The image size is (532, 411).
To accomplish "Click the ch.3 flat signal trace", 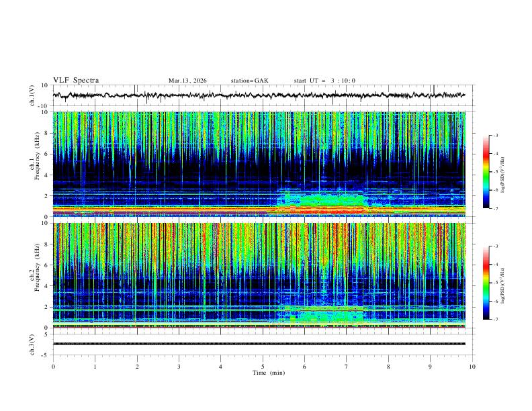I will tap(259, 344).
